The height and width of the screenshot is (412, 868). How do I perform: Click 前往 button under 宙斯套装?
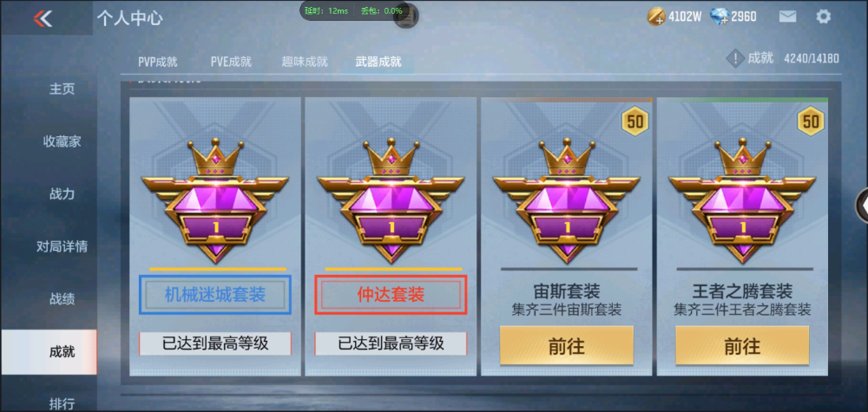point(566,345)
